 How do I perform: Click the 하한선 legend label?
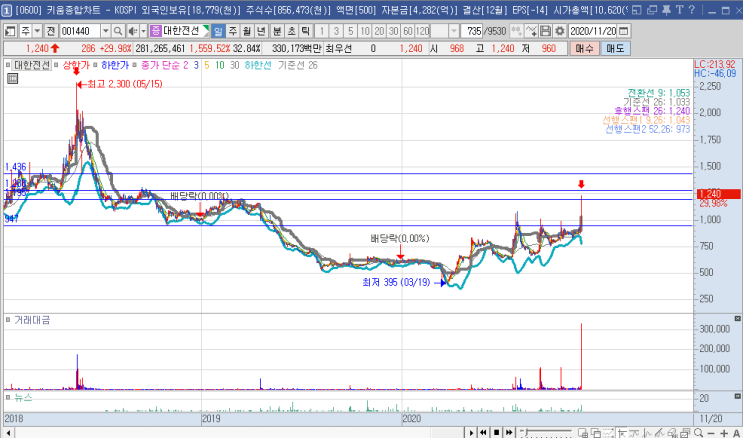[x=258, y=65]
